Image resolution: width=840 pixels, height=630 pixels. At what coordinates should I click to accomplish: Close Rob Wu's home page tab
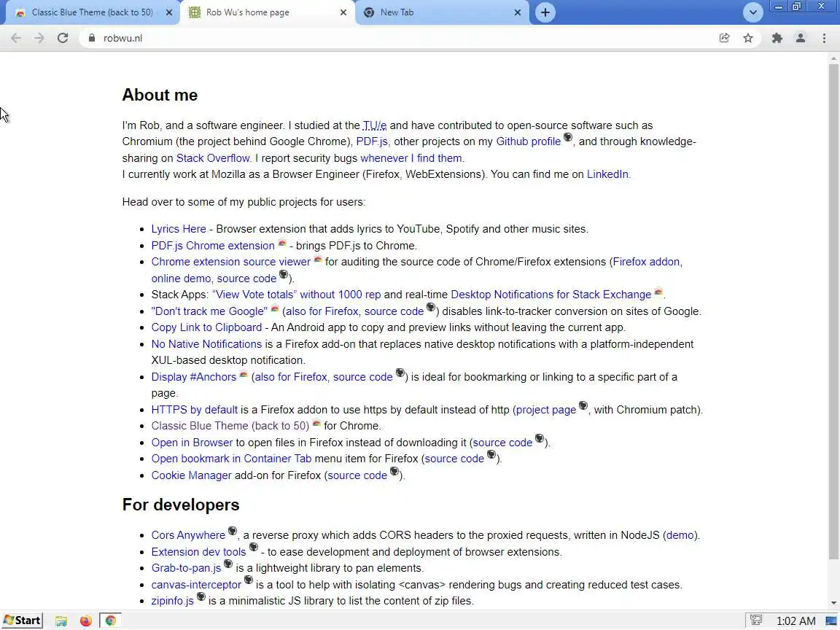pyautogui.click(x=343, y=12)
